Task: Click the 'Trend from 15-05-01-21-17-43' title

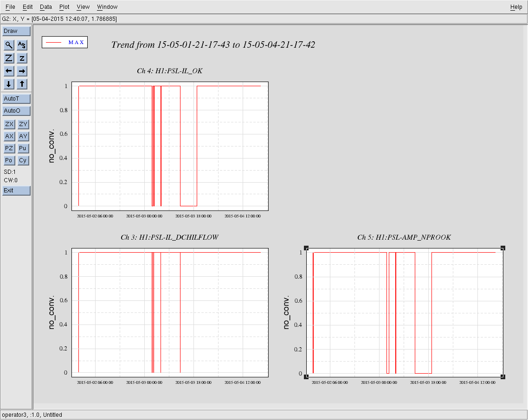Action: coord(213,45)
